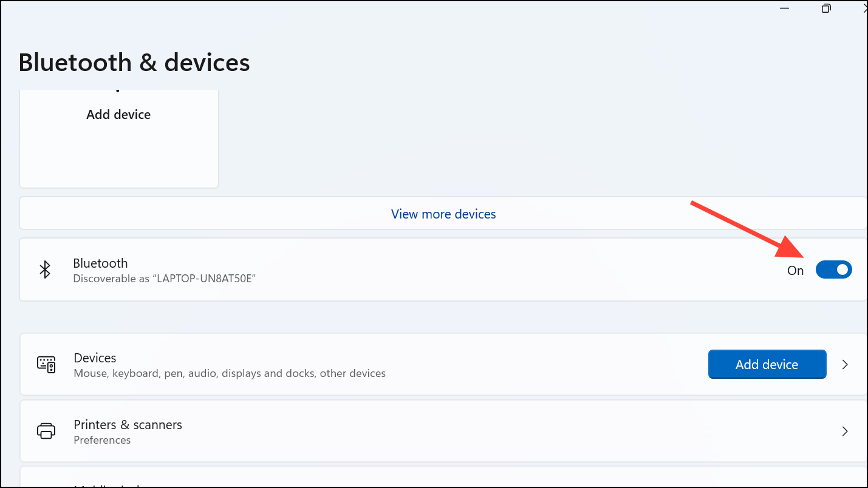Expand the Printers & scanners chevron
Screen dimensions: 868x488
tap(845, 431)
